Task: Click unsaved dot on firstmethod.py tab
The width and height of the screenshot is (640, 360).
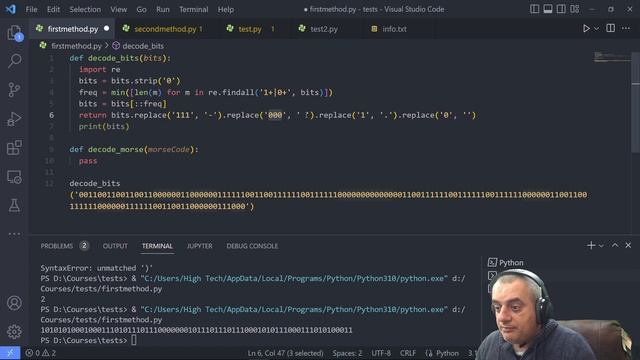Action: pyautogui.click(x=107, y=28)
